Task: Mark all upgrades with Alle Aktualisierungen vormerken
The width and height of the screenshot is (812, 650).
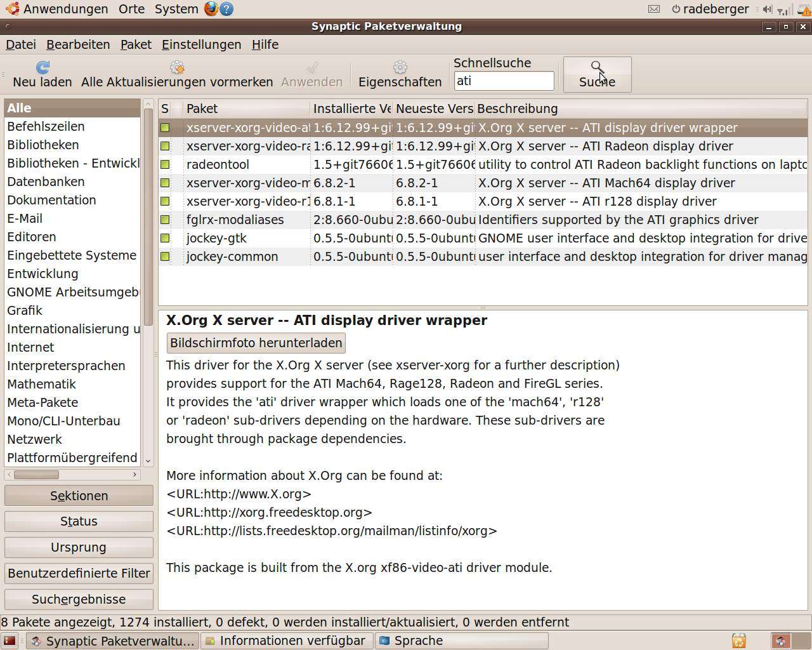Action: tap(177, 74)
